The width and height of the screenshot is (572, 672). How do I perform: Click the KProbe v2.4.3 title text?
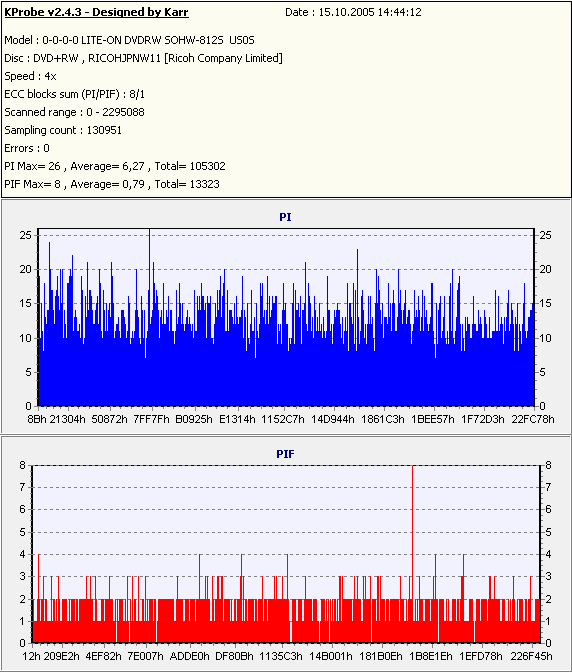96,12
